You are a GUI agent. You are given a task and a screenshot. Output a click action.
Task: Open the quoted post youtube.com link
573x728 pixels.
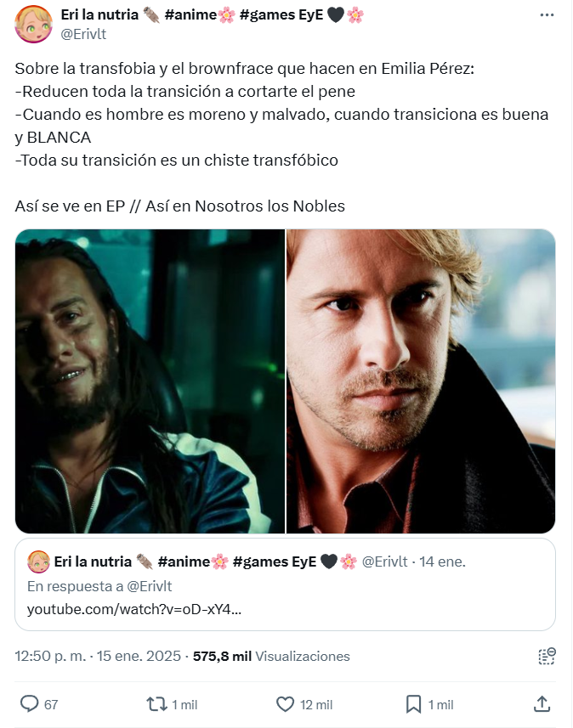134,609
